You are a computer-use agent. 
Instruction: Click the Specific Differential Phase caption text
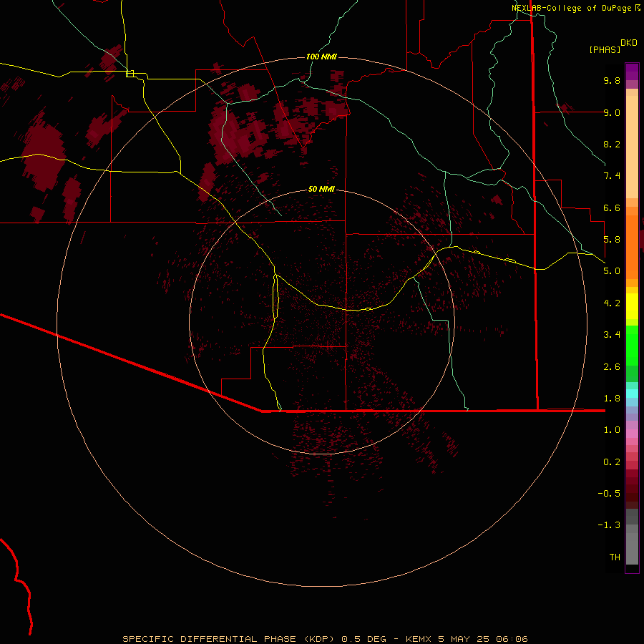[325, 639]
